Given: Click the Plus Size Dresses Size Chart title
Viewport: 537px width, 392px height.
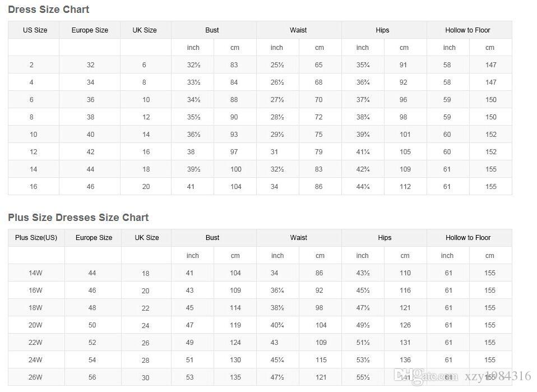Looking at the screenshot, I should click(x=78, y=217).
